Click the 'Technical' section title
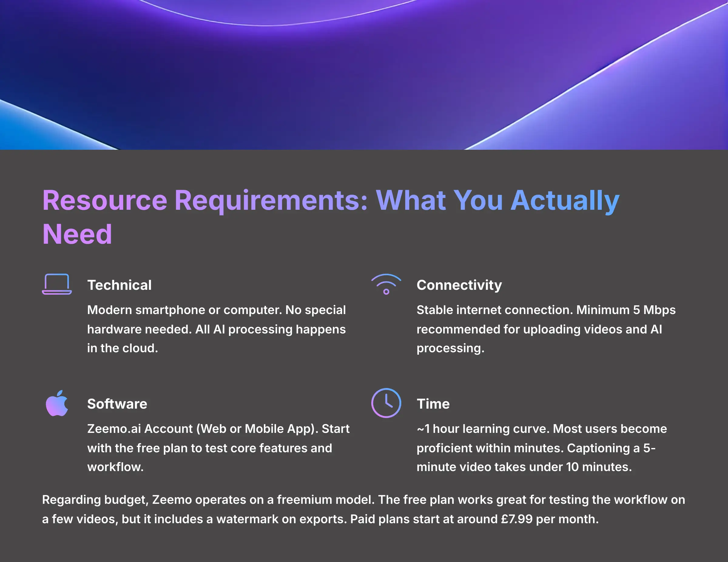 119,285
